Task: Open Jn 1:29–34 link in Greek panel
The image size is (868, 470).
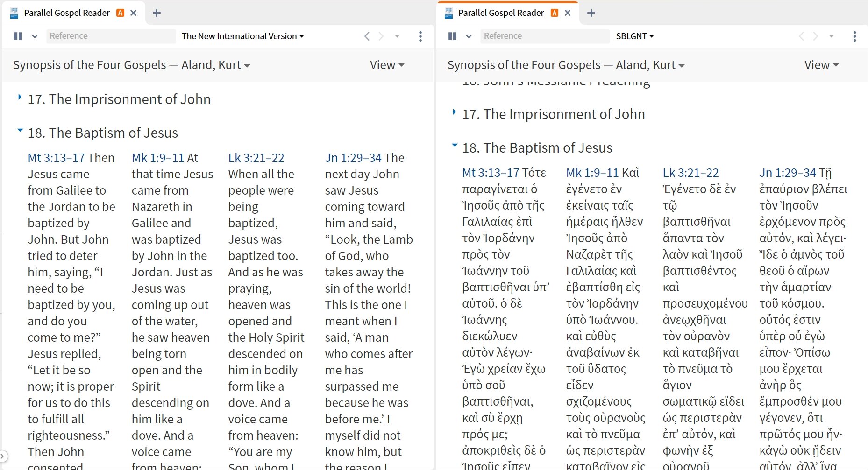Action: tap(788, 173)
